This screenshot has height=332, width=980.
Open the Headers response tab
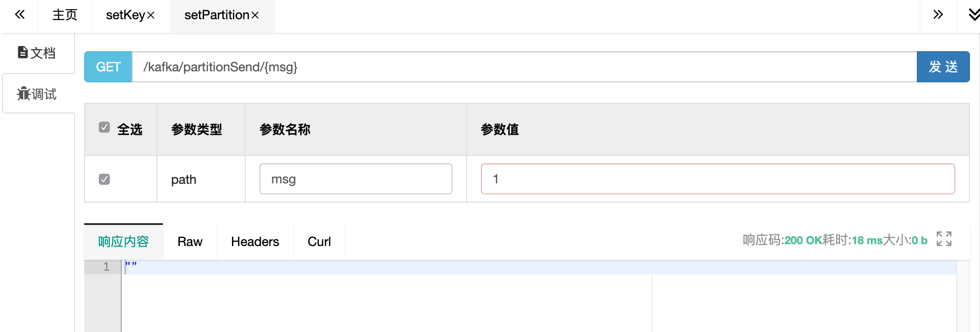coord(255,241)
